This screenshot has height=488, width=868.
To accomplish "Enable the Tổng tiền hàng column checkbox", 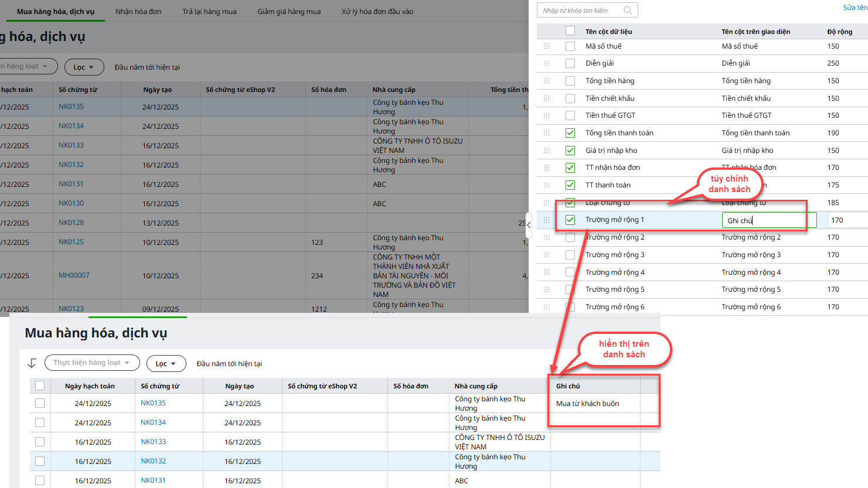I will coord(570,81).
